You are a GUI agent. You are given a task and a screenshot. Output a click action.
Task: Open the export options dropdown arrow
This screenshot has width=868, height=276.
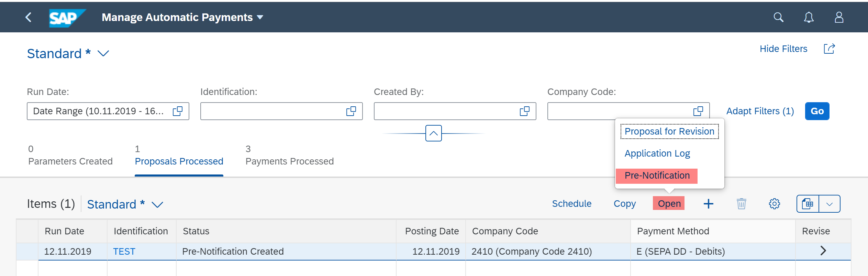[830, 204]
